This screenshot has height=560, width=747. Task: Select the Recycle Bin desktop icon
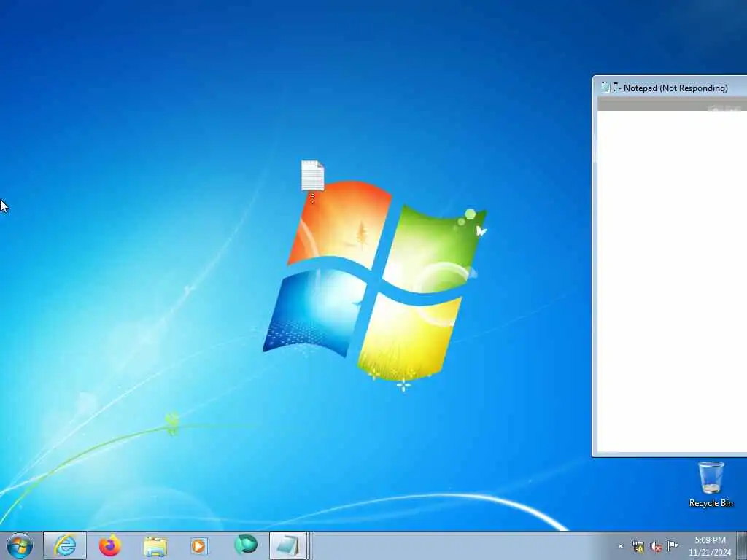click(711, 484)
